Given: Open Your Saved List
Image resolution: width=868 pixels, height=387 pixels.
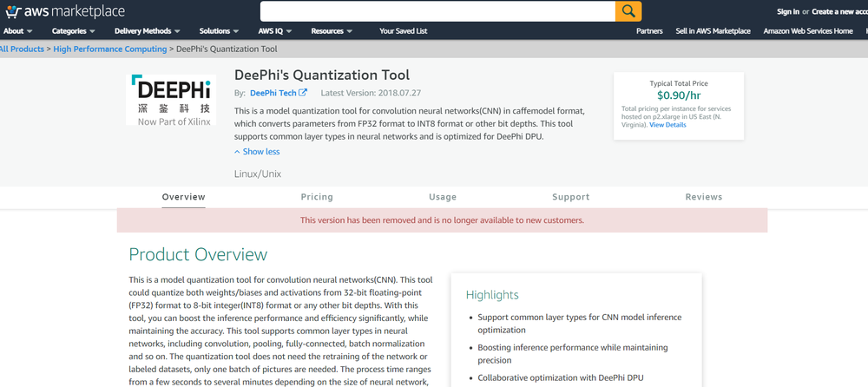Looking at the screenshot, I should coord(403,31).
